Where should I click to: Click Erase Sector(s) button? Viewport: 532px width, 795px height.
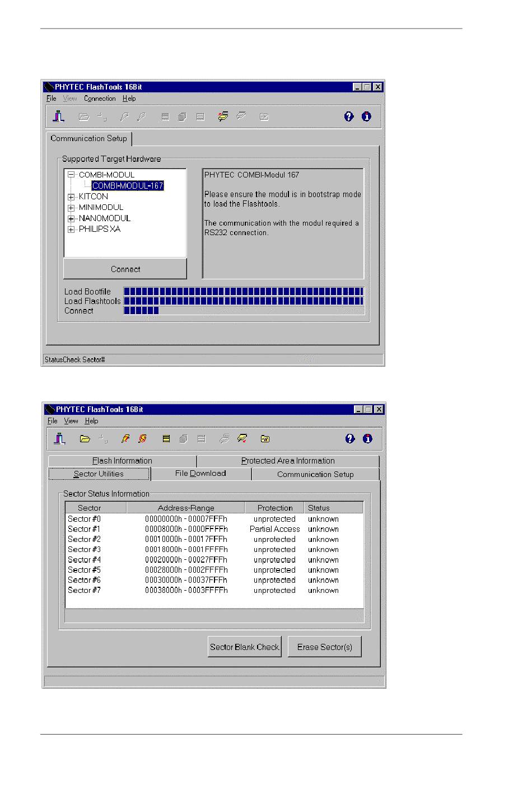tap(325, 647)
